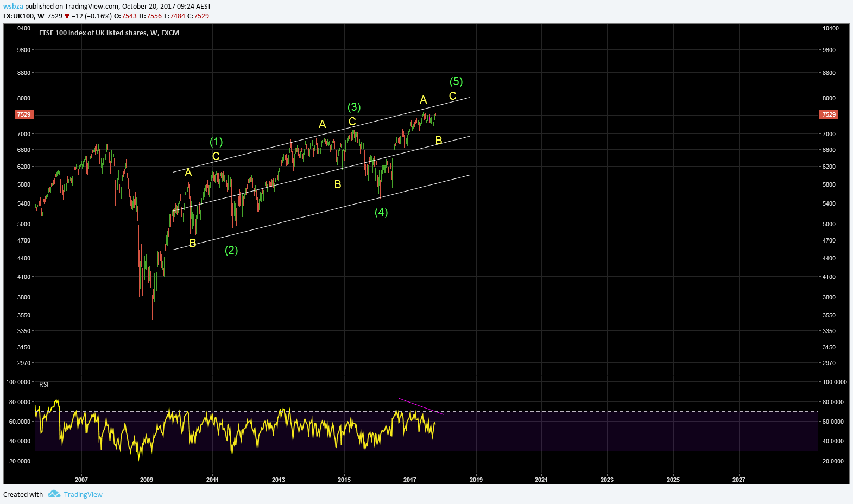The height and width of the screenshot is (504, 853).
Task: Click the 2025 time axis label
Action: (673, 480)
